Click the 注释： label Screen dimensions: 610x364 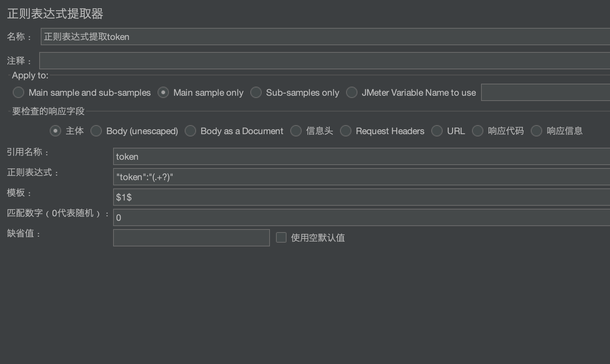tap(19, 61)
